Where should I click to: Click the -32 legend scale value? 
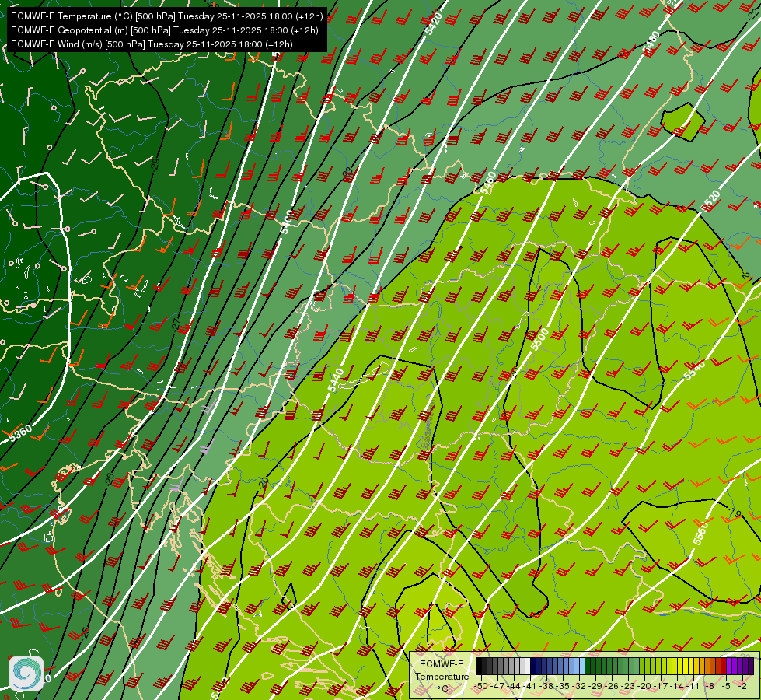pyautogui.click(x=579, y=687)
